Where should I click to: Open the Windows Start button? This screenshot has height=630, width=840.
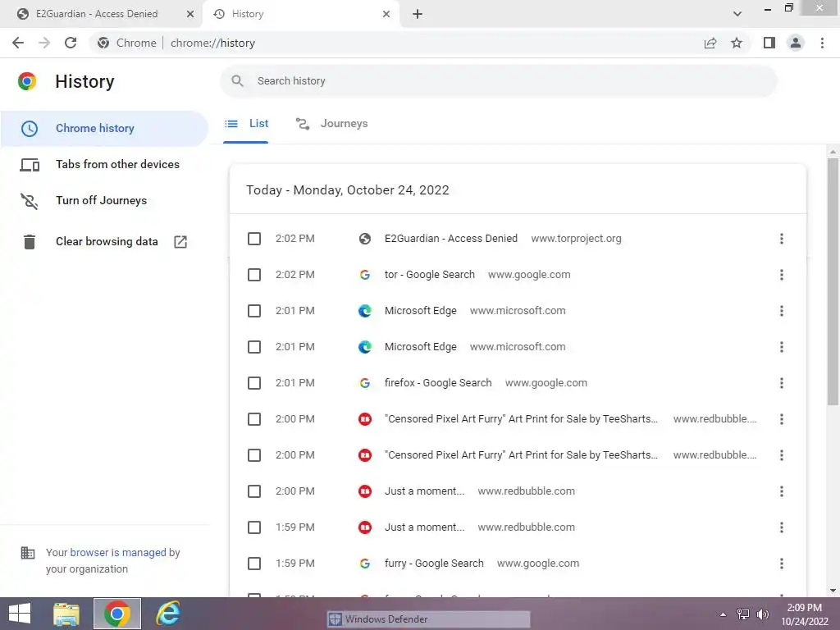pyautogui.click(x=20, y=614)
